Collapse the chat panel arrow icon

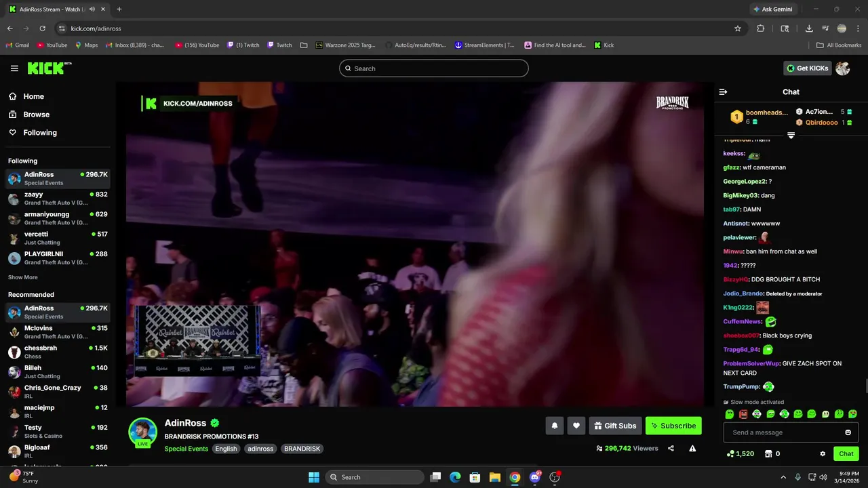point(723,91)
